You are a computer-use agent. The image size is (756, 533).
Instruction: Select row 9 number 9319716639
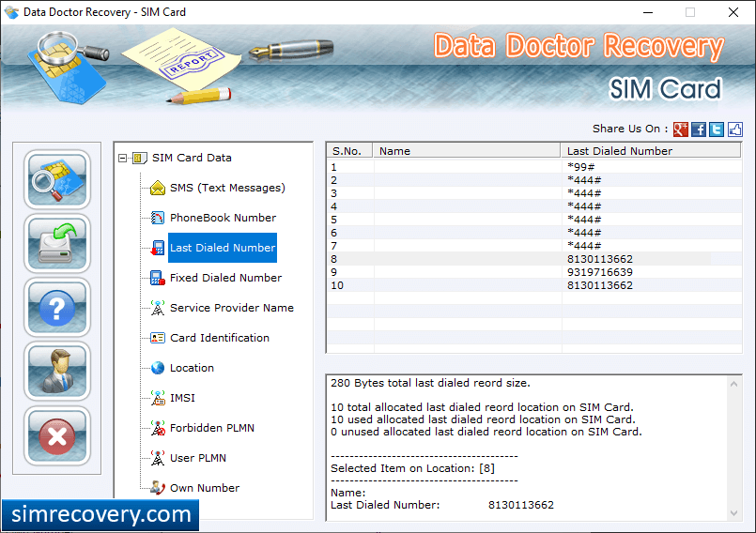coord(534,272)
